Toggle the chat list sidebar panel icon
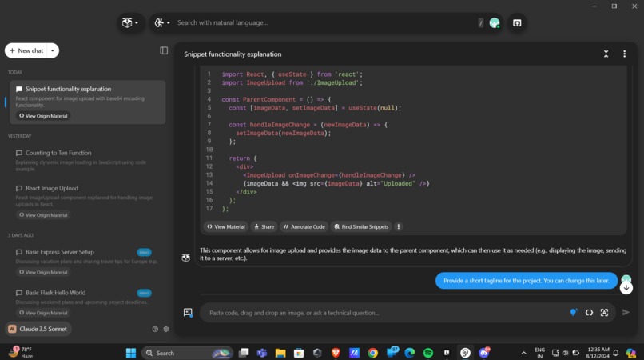 point(164,50)
